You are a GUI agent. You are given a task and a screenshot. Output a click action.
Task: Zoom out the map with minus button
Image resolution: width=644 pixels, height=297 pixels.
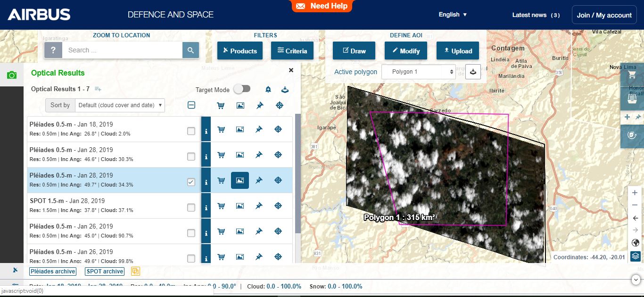pyautogui.click(x=635, y=205)
